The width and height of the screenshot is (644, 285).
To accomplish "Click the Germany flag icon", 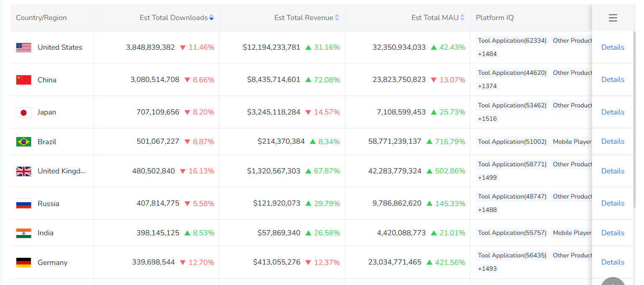I will (24, 262).
